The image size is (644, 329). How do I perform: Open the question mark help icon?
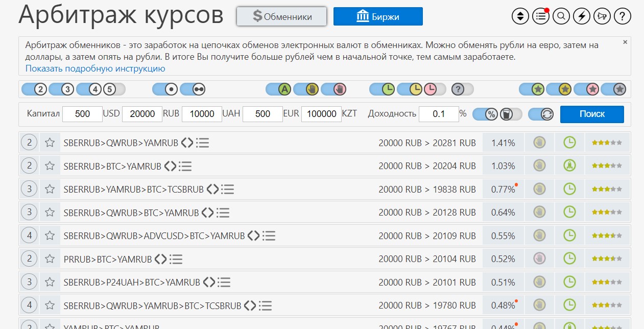click(x=622, y=16)
